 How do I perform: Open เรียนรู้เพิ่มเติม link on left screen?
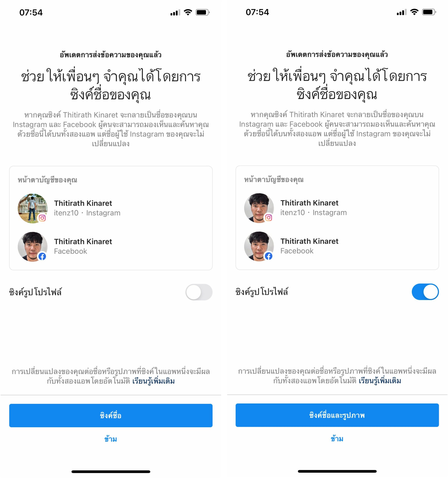[154, 381]
